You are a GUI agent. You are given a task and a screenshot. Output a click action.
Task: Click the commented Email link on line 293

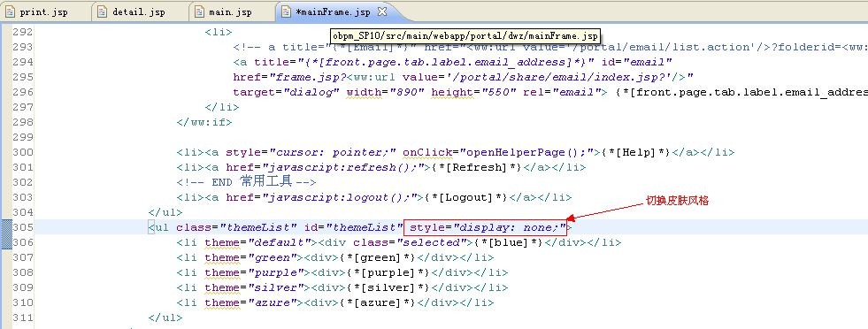(550, 47)
